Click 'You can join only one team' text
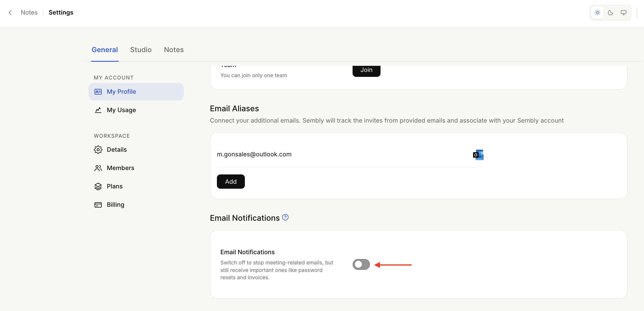Image resolution: width=644 pixels, height=311 pixels. click(x=254, y=75)
